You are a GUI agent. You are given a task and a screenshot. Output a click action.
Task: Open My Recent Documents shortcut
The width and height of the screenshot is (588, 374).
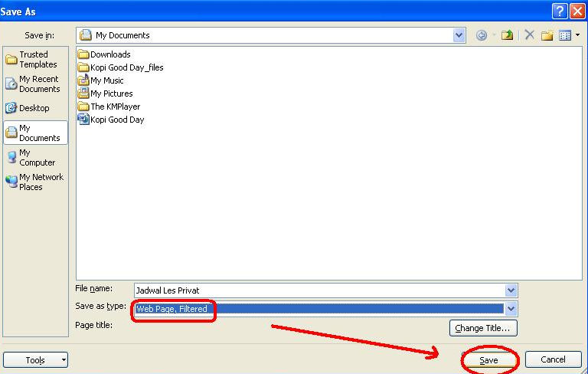(x=36, y=84)
